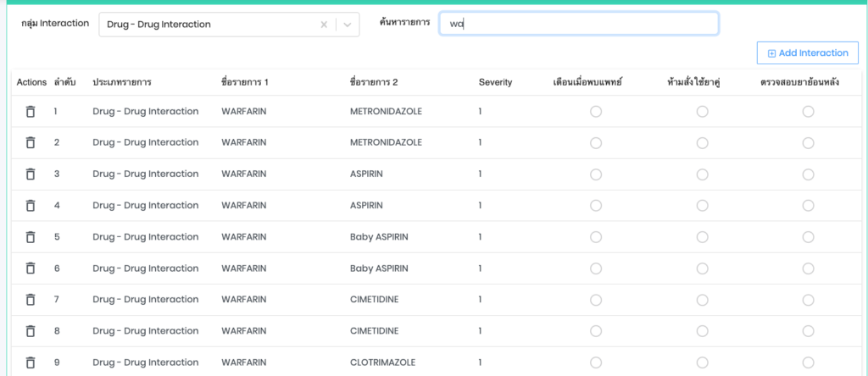Focus the ค้นหารายการ search field
The width and height of the screenshot is (868, 376).
point(579,24)
